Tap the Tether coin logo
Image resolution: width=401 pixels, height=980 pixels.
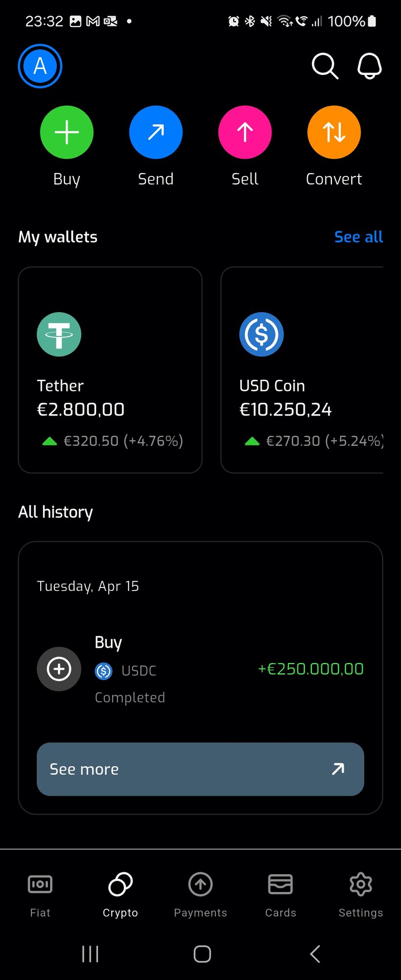pos(59,334)
